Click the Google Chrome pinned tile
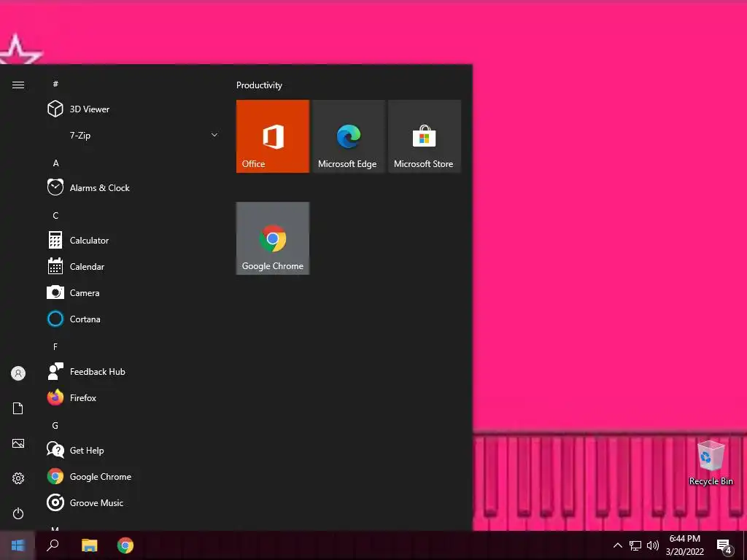 pos(273,238)
